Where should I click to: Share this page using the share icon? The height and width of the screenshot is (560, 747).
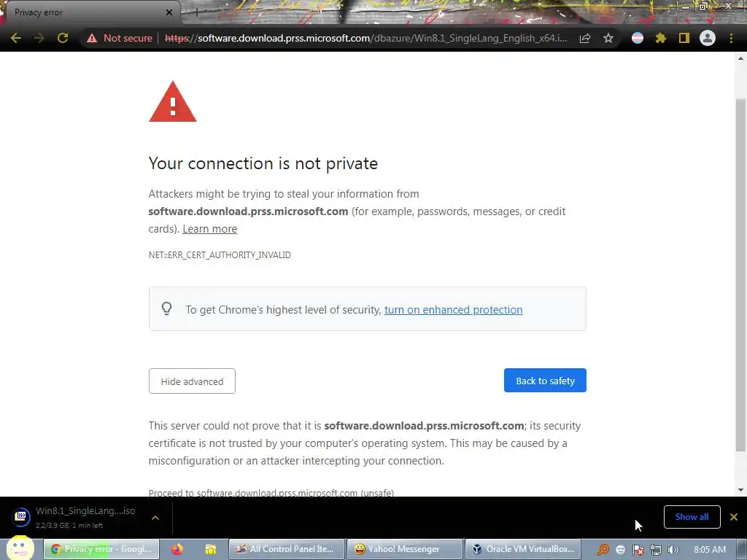[x=585, y=38]
